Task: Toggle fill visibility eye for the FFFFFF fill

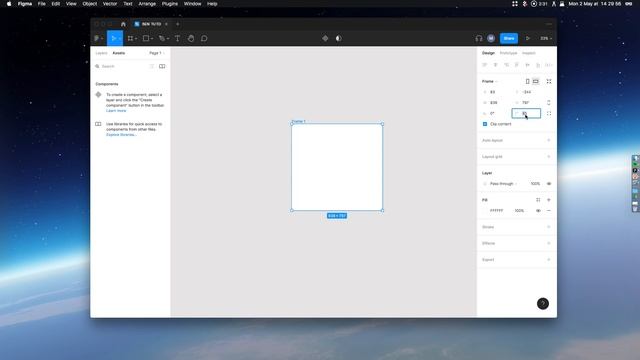Action: [x=538, y=211]
